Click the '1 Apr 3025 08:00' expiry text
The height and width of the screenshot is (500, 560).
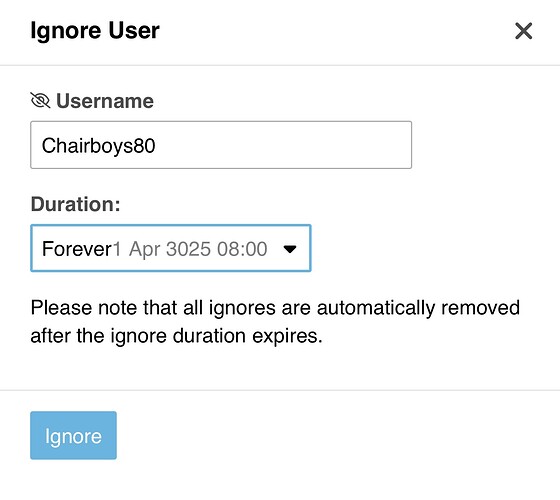(x=190, y=249)
